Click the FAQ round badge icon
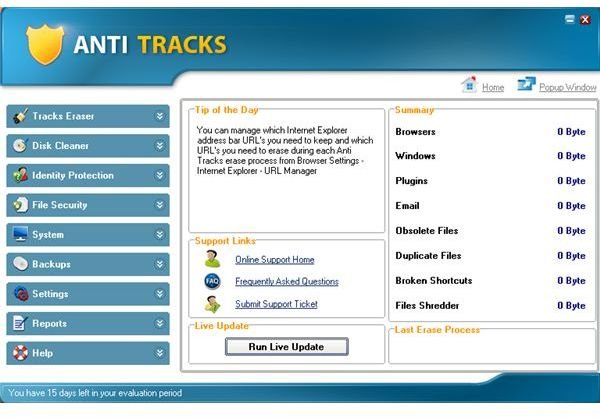The height and width of the screenshot is (418, 600). coord(212,281)
